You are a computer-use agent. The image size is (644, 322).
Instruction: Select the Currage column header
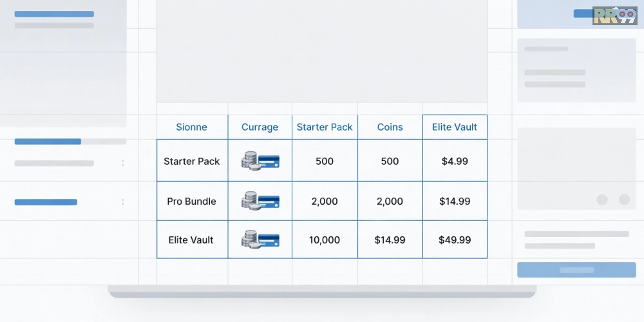tap(260, 127)
